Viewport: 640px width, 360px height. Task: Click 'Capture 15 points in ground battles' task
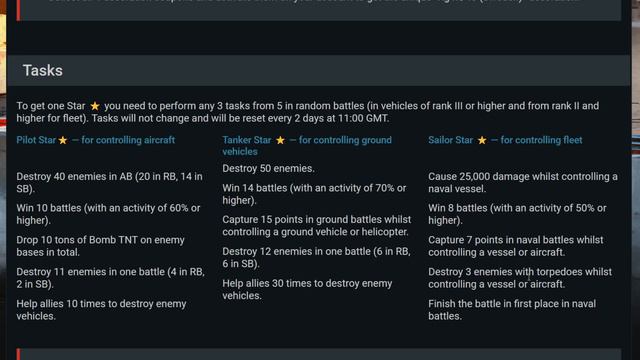[x=317, y=225]
